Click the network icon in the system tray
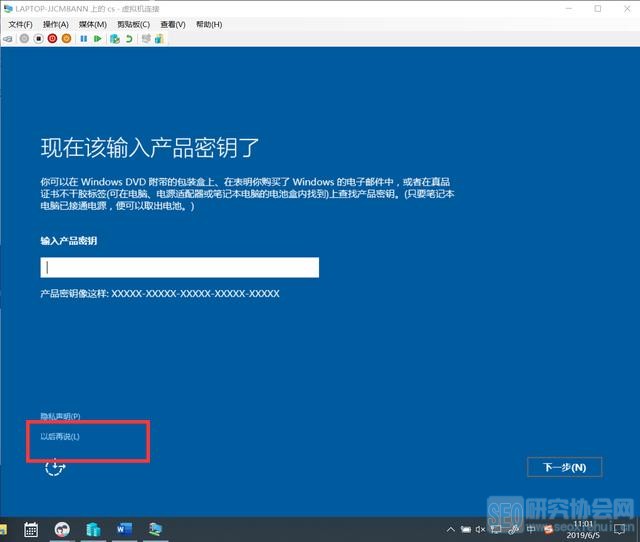 point(496,530)
